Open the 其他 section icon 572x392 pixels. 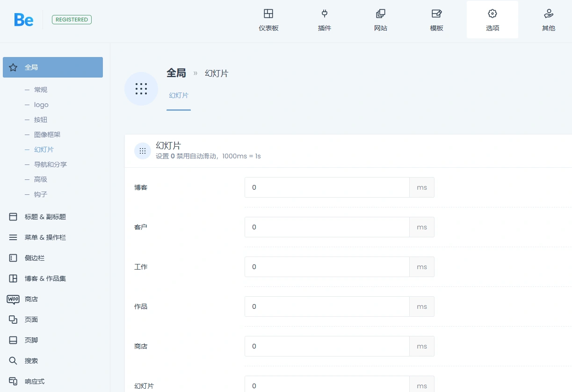pos(548,19)
